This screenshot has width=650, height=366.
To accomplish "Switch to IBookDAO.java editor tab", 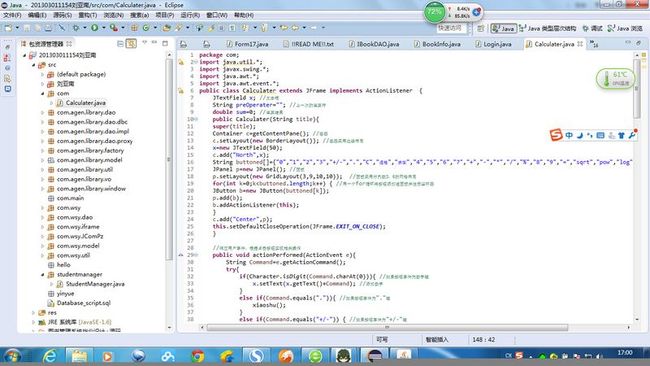I will (374, 44).
